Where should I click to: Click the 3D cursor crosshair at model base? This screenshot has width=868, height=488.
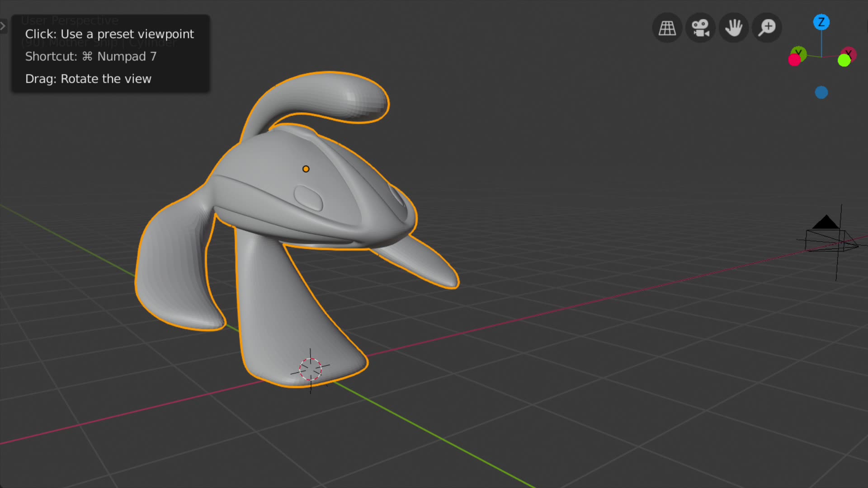311,370
